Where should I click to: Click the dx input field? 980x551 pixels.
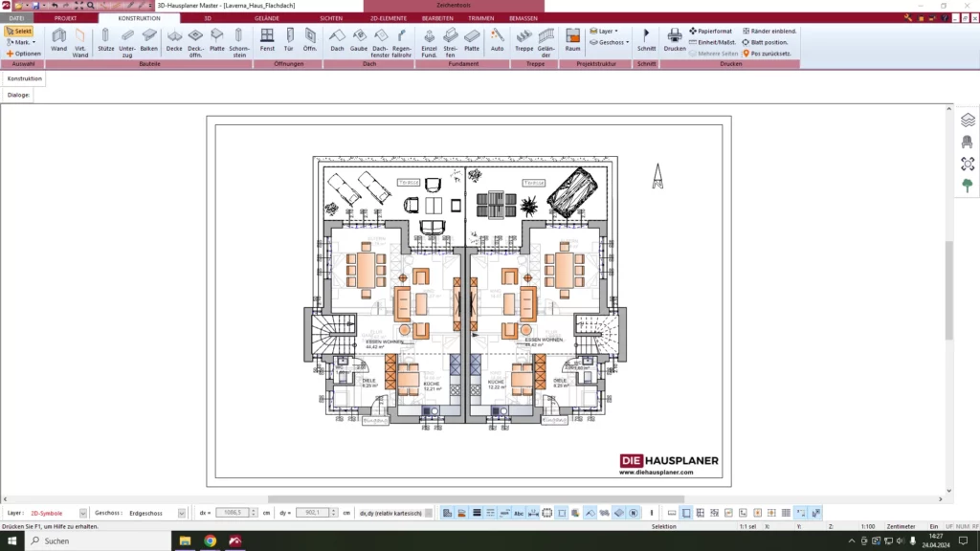[x=232, y=513]
